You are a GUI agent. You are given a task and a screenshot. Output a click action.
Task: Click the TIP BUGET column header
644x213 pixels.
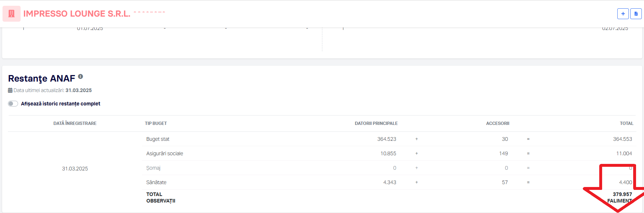[x=156, y=123]
